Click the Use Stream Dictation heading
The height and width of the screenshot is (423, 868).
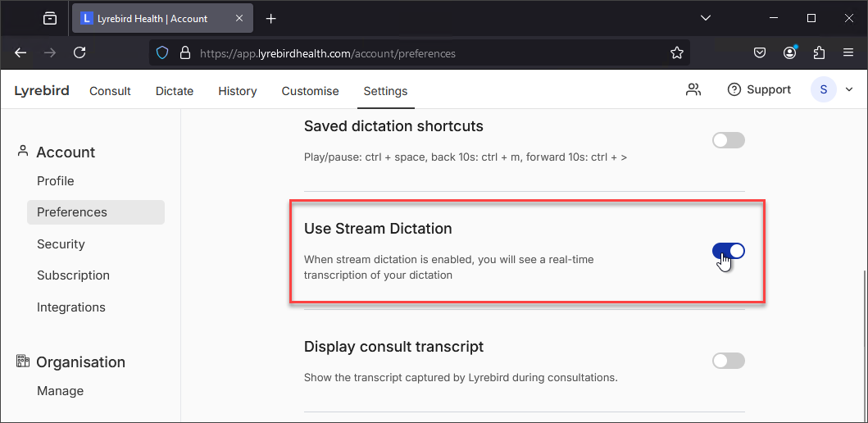pos(378,228)
